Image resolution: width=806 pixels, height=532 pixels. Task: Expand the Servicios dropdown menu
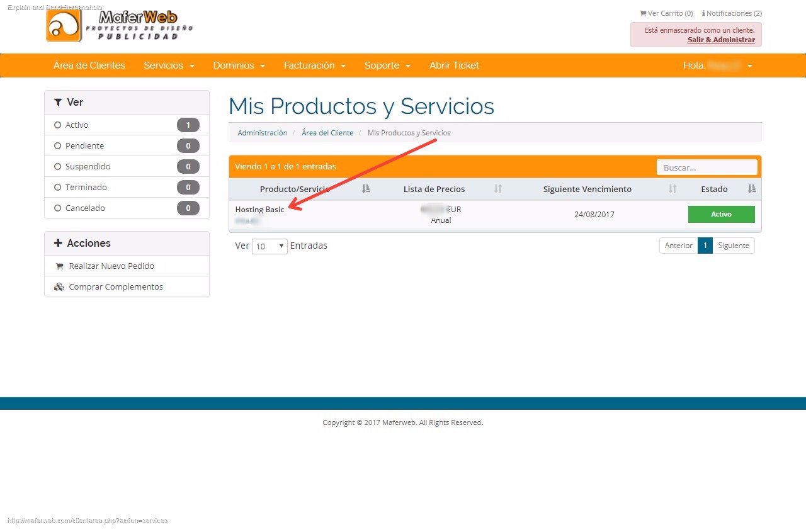click(168, 65)
